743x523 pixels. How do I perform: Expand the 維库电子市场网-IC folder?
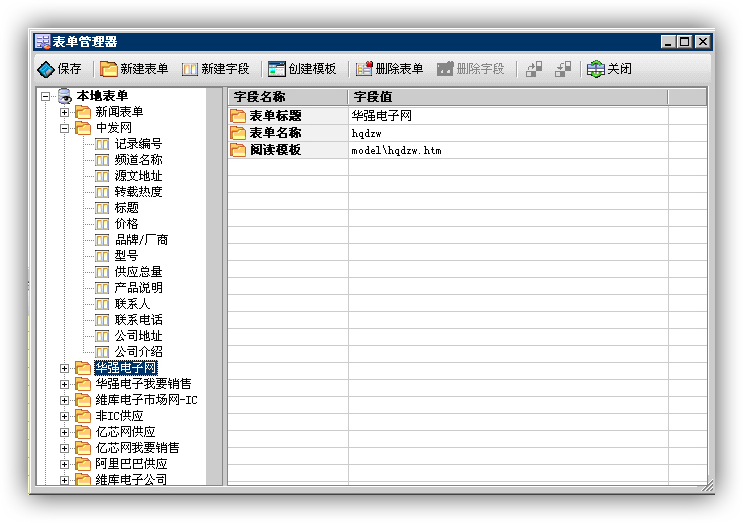(64, 400)
